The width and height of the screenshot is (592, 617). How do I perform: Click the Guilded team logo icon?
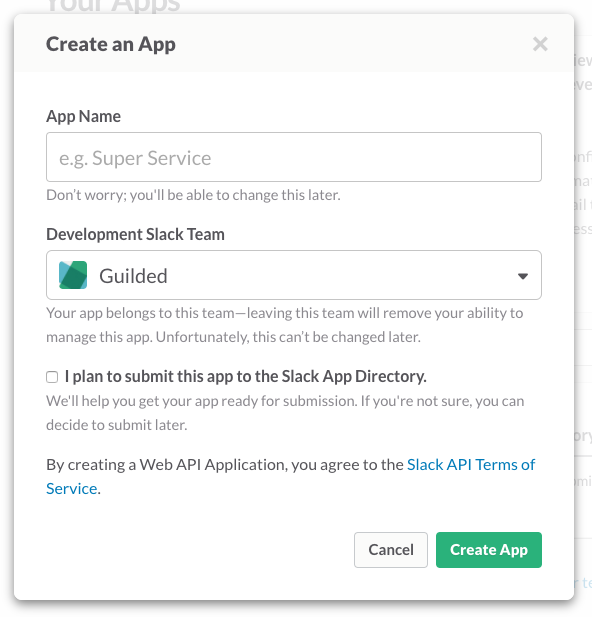point(73,275)
